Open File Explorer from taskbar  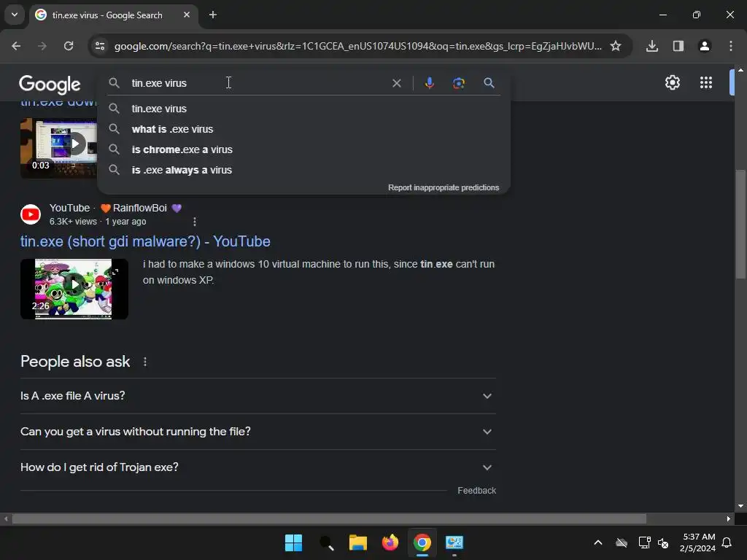coord(357,542)
